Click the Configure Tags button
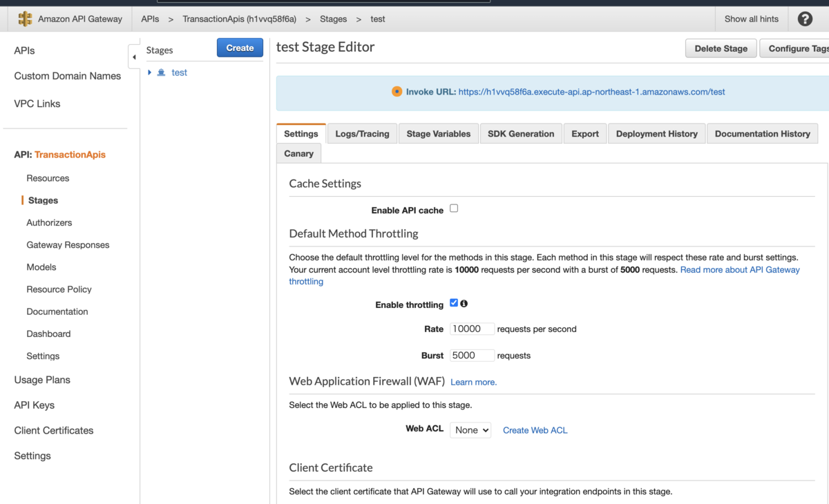Screen dimensions: 829x504 click(x=794, y=48)
